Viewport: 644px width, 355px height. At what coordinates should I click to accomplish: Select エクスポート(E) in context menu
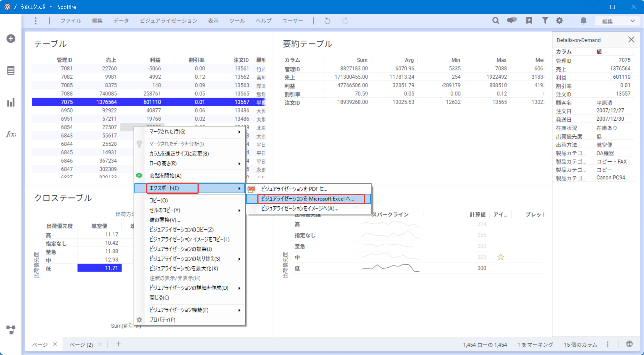coord(190,188)
